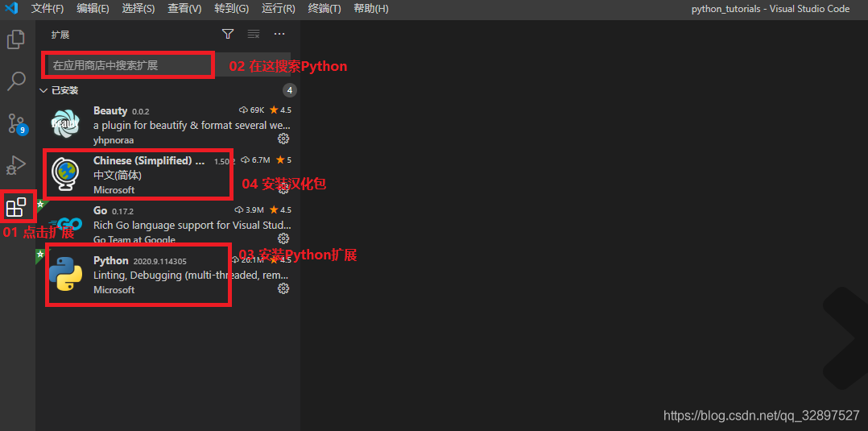The height and width of the screenshot is (431, 868).
Task: Select the Go extension title
Action: coord(100,210)
